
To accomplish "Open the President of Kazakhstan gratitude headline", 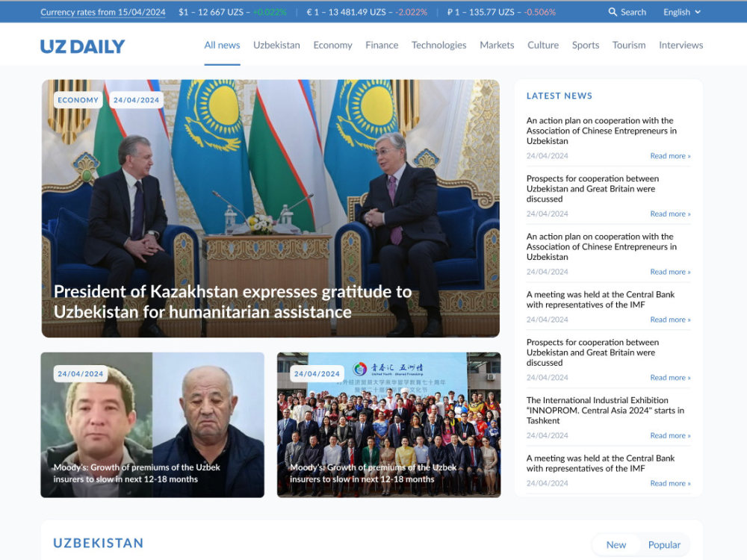I will point(232,302).
